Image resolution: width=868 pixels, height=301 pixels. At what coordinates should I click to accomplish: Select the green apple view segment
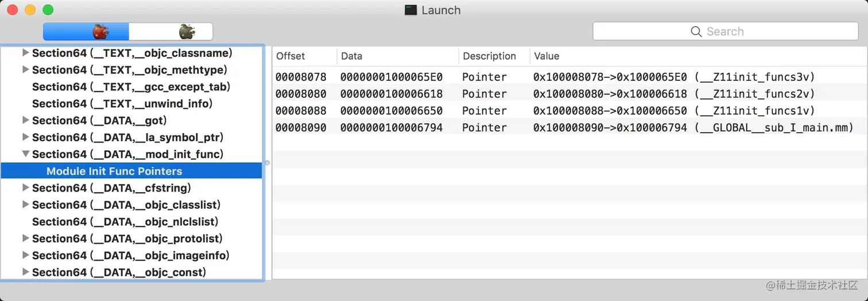(170, 32)
